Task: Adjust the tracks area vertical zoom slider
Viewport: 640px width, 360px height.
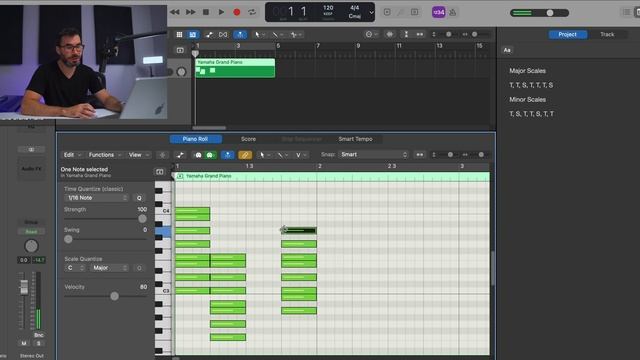Action: pos(448,35)
